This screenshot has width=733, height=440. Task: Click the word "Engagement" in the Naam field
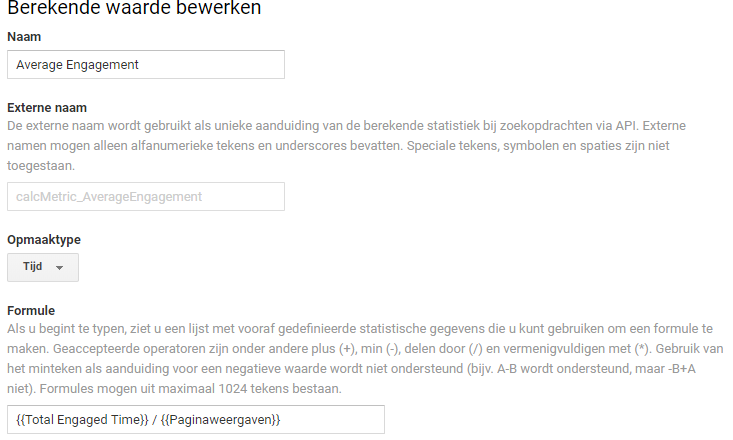pos(103,64)
